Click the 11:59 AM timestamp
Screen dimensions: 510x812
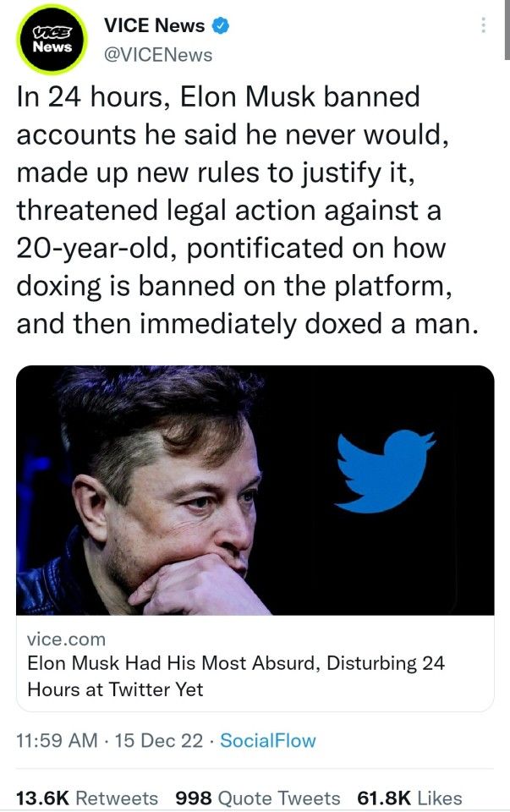pyautogui.click(x=58, y=740)
